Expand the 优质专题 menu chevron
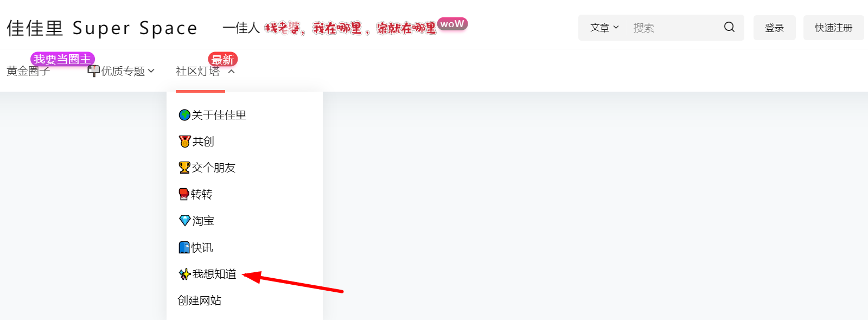 151,71
